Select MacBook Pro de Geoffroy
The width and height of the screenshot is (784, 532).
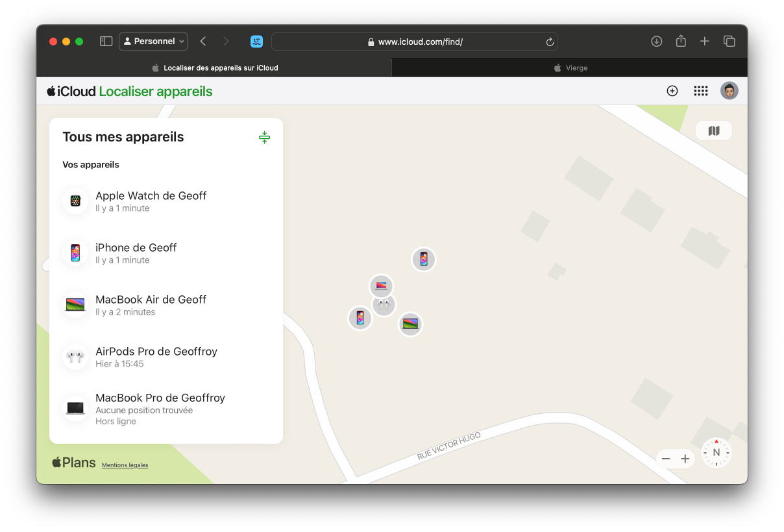[x=166, y=409]
